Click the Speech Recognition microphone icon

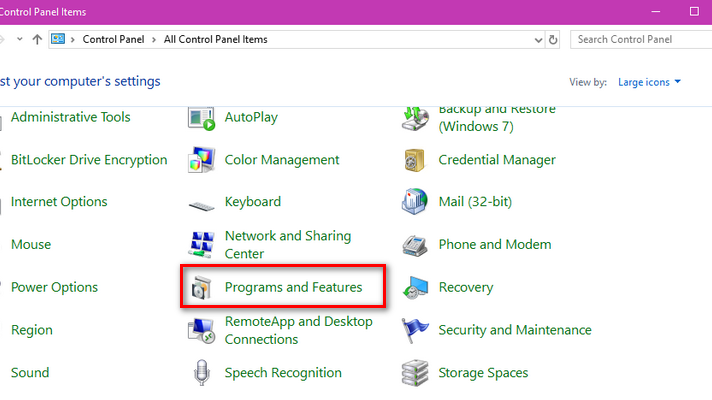pyautogui.click(x=202, y=373)
